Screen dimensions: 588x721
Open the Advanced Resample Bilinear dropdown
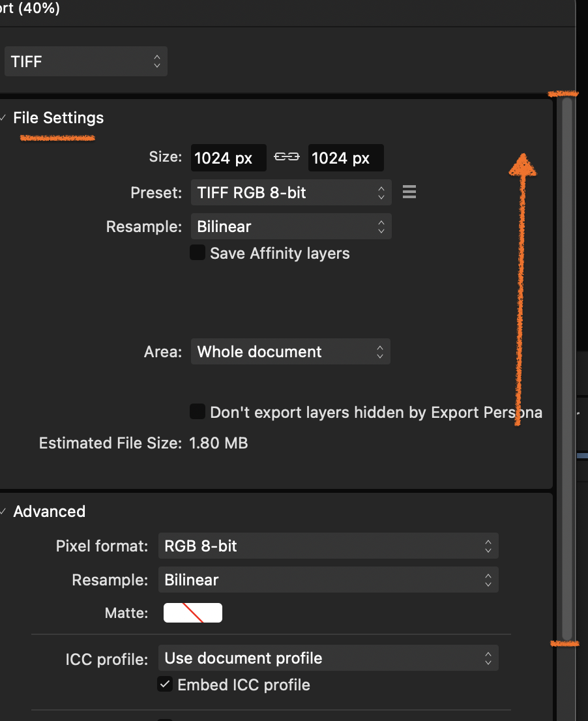[329, 580]
